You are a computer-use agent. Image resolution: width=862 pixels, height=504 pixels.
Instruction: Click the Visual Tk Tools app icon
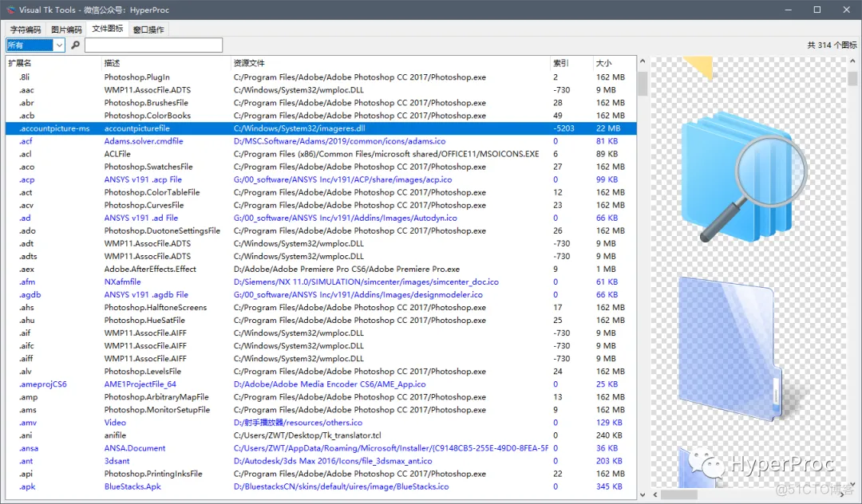(x=10, y=10)
